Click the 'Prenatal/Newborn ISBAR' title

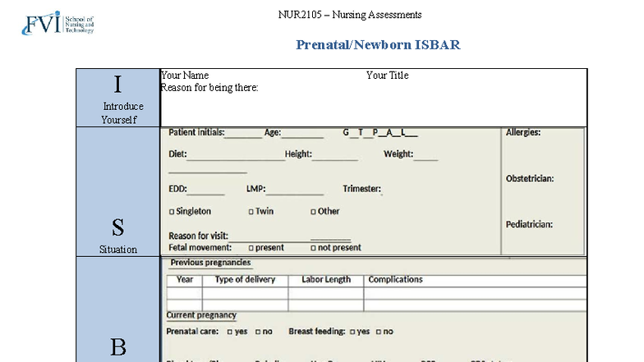click(x=378, y=44)
